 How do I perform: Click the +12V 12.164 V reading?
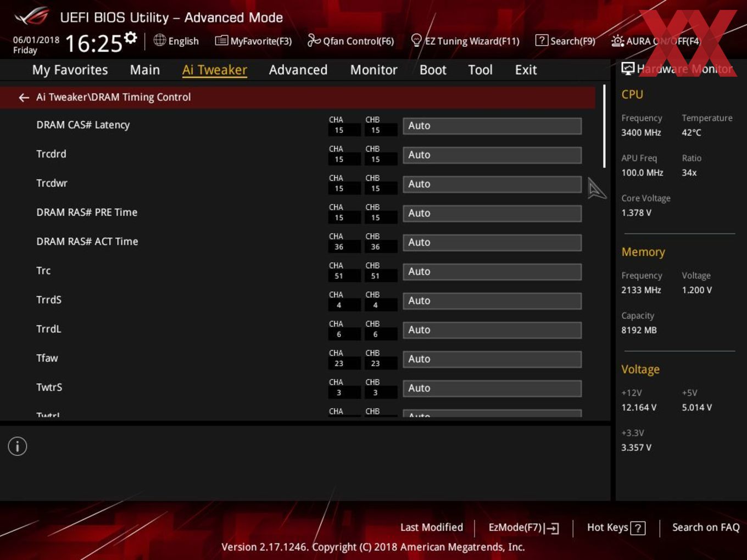pos(639,407)
